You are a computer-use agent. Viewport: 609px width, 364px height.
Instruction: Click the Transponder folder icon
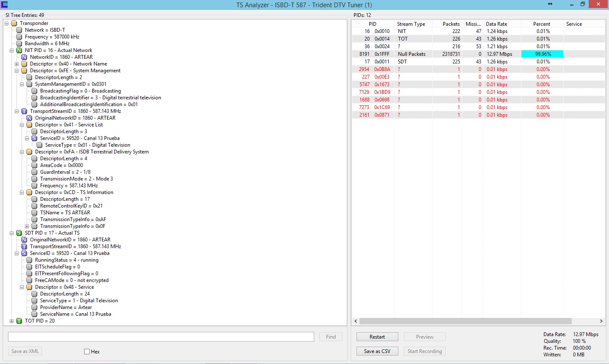pyautogui.click(x=14, y=23)
